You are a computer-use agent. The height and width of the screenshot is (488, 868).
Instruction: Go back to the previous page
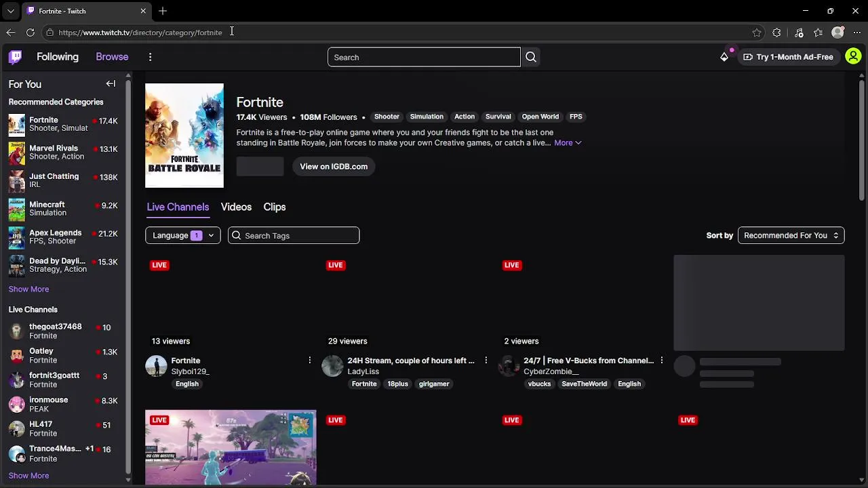[11, 33]
